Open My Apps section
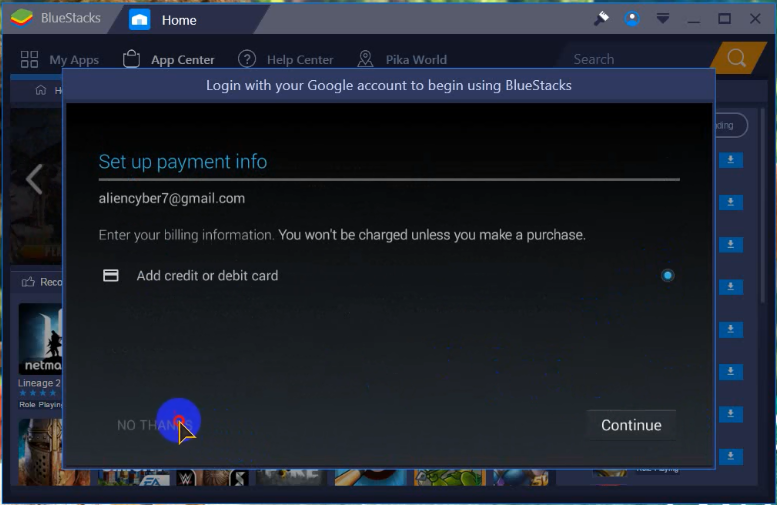The image size is (777, 505). click(x=74, y=60)
